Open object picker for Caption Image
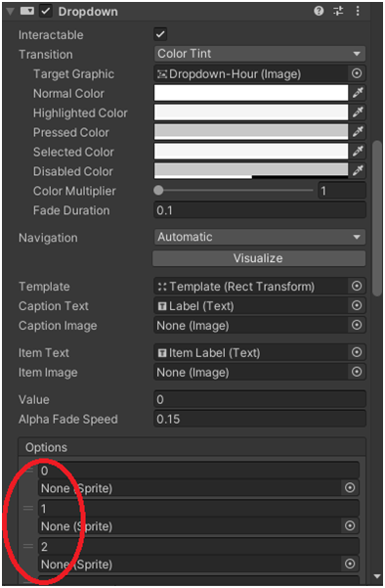Image resolution: width=385 pixels, height=588 pixels. (357, 326)
